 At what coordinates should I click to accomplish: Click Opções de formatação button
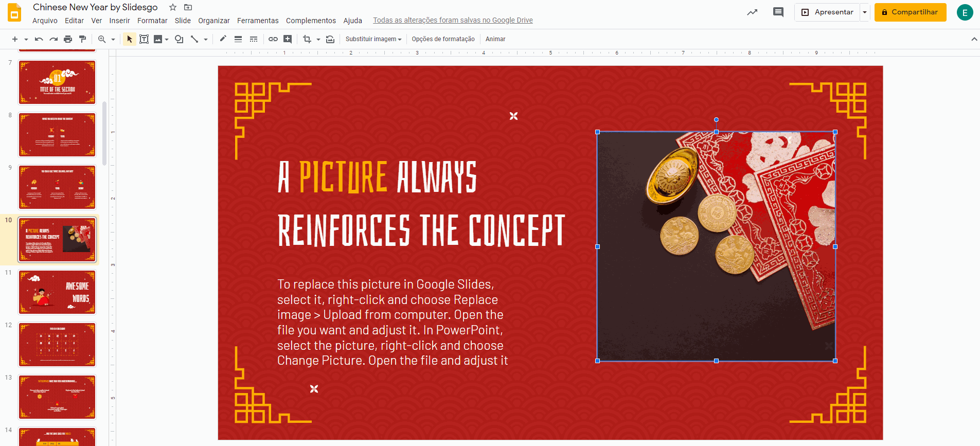coord(443,39)
